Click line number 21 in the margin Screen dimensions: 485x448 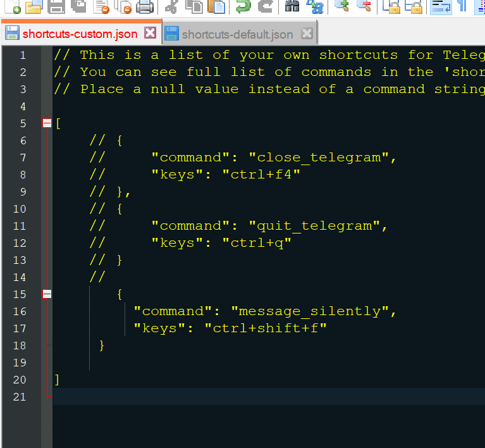(20, 397)
